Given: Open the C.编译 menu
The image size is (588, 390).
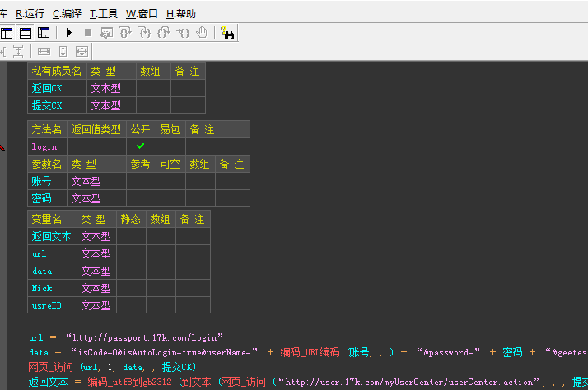Looking at the screenshot, I should point(68,14).
